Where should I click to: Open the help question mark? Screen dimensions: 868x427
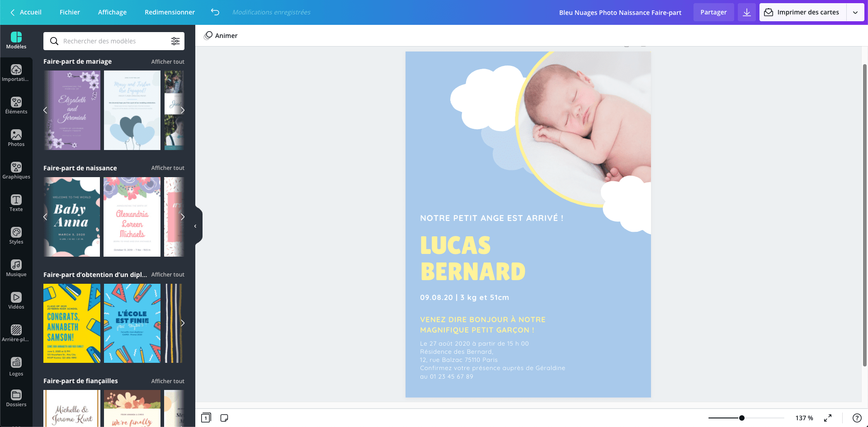pyautogui.click(x=857, y=418)
